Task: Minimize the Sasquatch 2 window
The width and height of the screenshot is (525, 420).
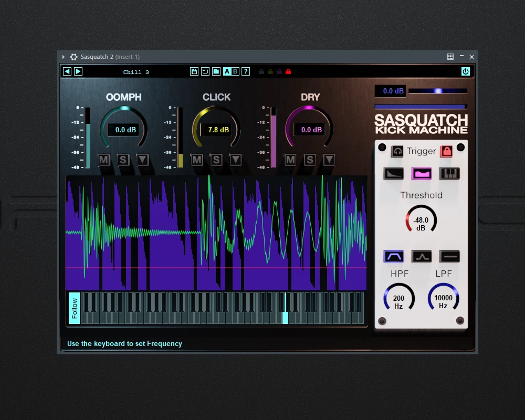Action: (461, 56)
